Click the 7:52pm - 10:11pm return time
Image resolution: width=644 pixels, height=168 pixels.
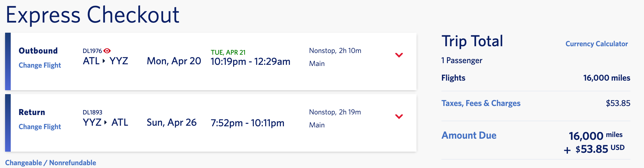(247, 123)
